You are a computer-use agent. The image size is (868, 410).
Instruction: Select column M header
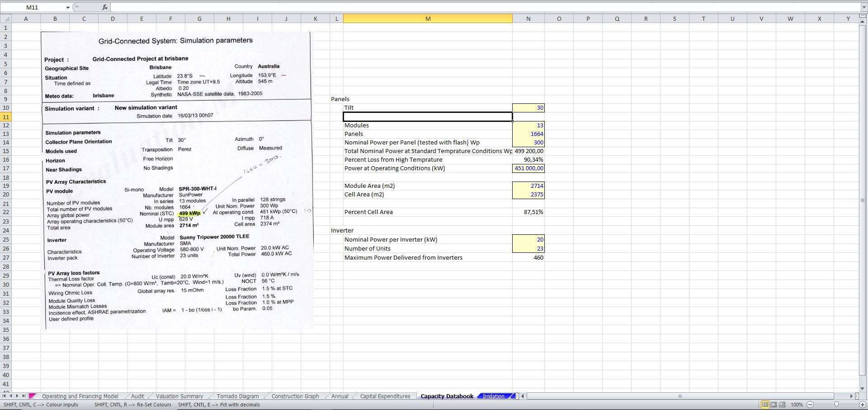(428, 19)
